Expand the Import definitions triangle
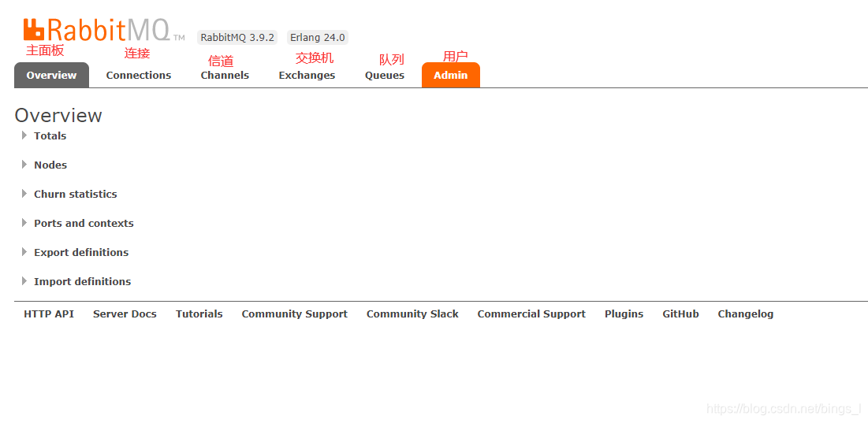Screen dimensions: 868x423 click(x=24, y=281)
